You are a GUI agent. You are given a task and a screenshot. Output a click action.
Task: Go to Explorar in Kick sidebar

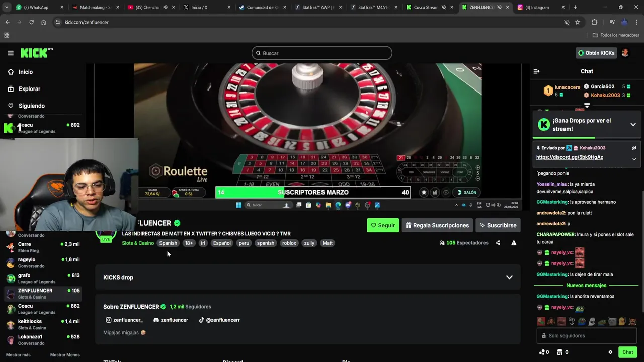(24, 89)
